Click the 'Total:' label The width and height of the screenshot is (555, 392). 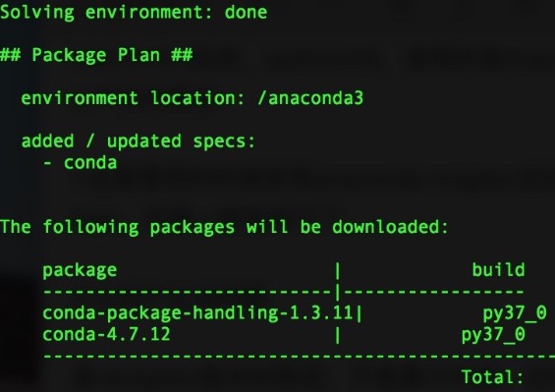[x=492, y=377]
